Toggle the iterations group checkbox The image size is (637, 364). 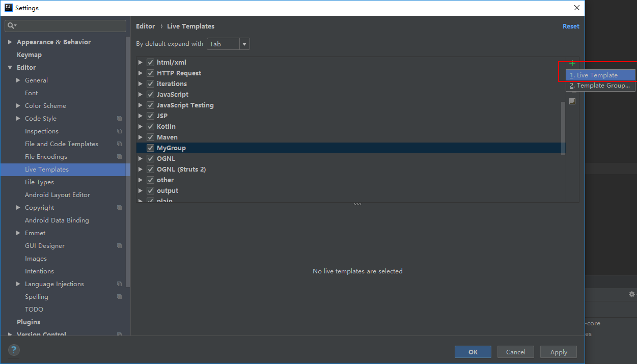(x=150, y=83)
